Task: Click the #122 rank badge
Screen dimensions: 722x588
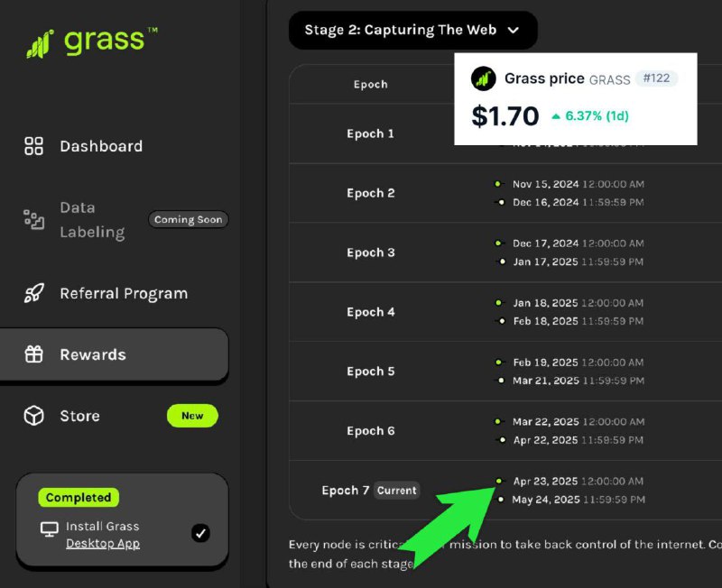Action: tap(656, 78)
